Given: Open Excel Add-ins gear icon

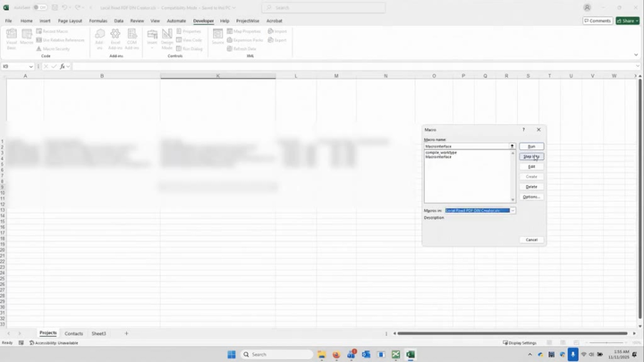Looking at the screenshot, I should 115,34.
